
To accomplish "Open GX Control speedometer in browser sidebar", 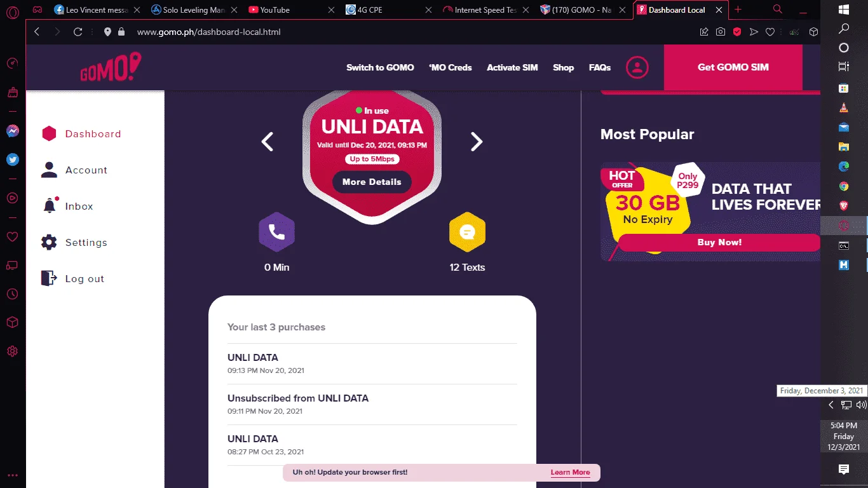I will 12,64.
